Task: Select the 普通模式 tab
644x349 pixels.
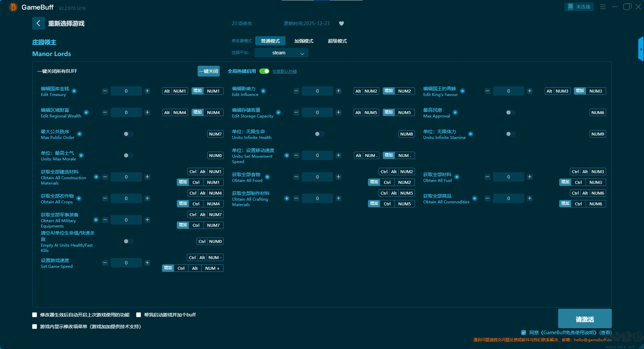Action: tap(270, 41)
